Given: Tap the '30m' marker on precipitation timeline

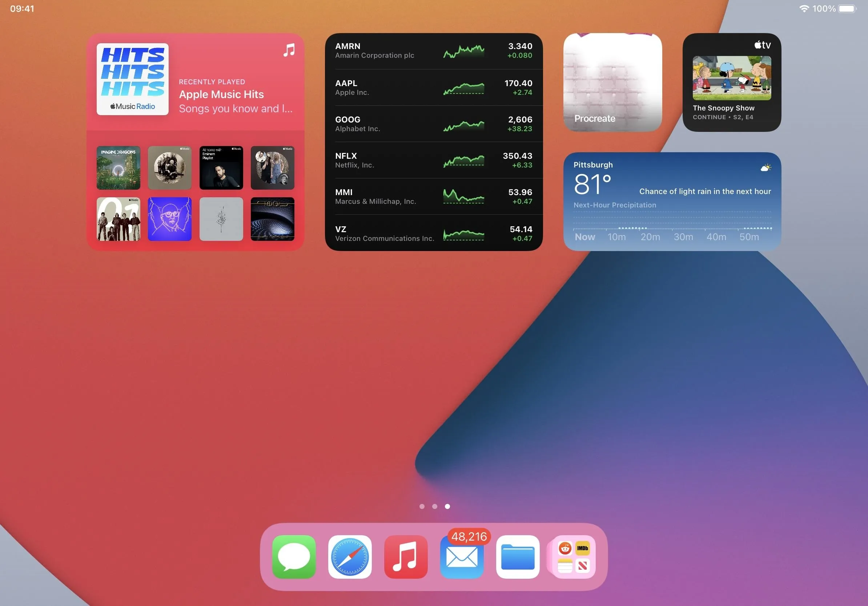Looking at the screenshot, I should (x=683, y=237).
